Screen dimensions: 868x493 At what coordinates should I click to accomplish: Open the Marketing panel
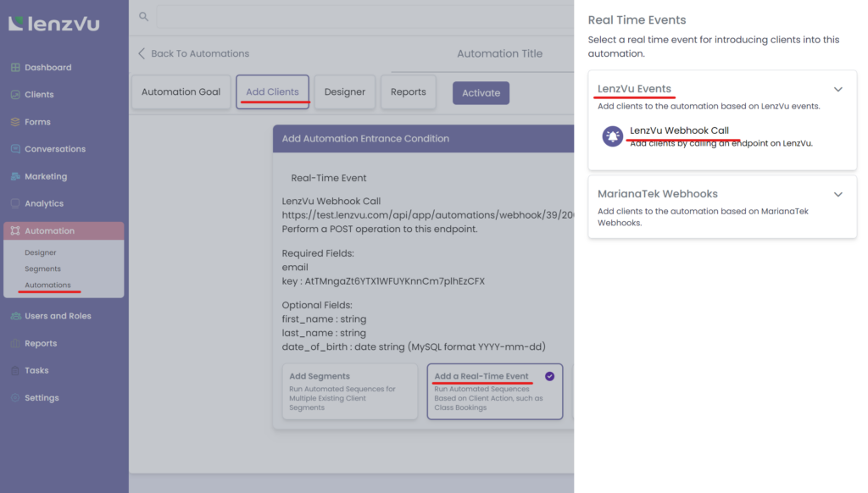[x=47, y=175]
